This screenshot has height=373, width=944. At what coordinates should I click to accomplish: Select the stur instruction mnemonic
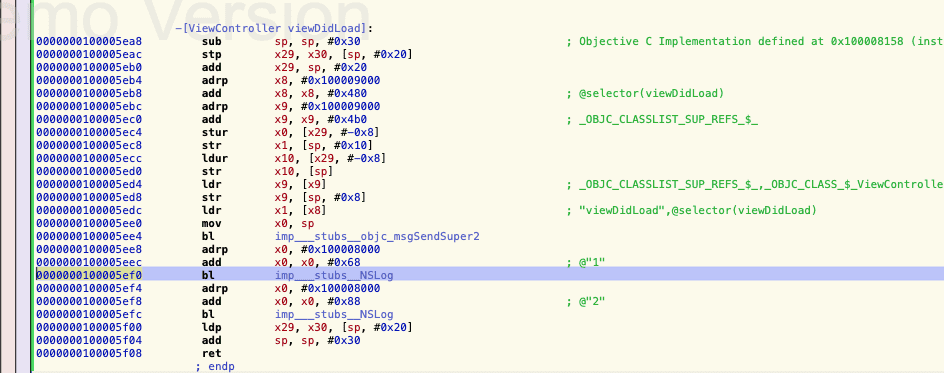click(x=213, y=132)
